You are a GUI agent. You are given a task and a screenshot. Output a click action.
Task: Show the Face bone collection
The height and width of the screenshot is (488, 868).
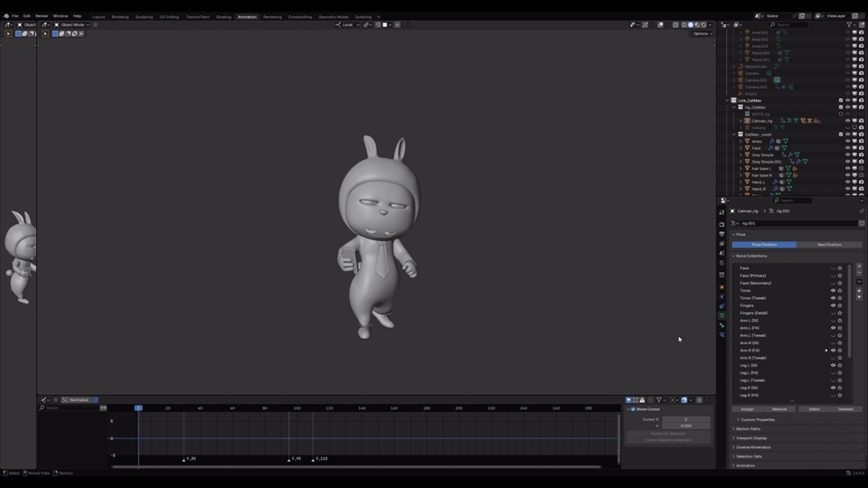click(833, 268)
